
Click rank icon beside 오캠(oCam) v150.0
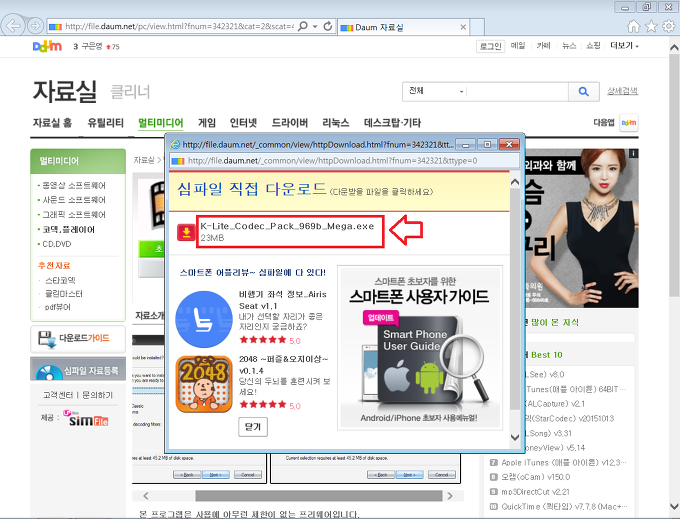tap(494, 477)
